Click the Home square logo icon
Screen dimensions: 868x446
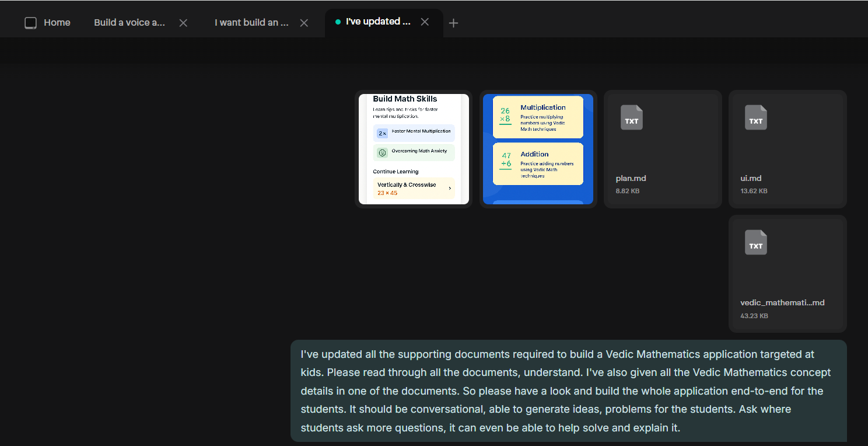pyautogui.click(x=30, y=22)
